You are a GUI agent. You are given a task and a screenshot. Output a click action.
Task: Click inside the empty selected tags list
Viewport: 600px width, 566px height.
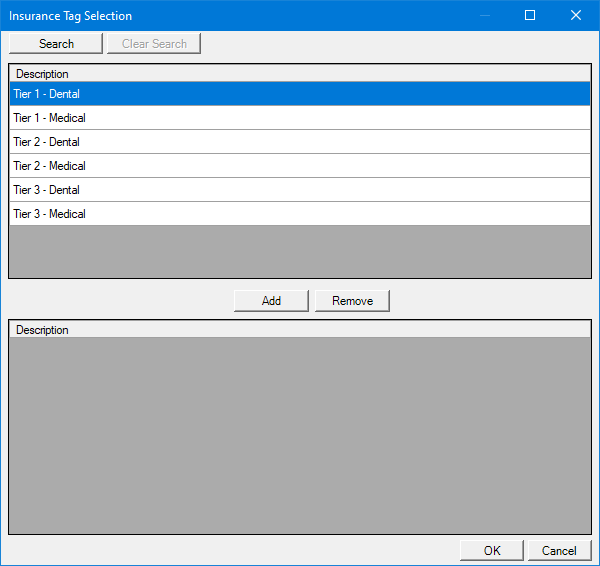coord(300,435)
